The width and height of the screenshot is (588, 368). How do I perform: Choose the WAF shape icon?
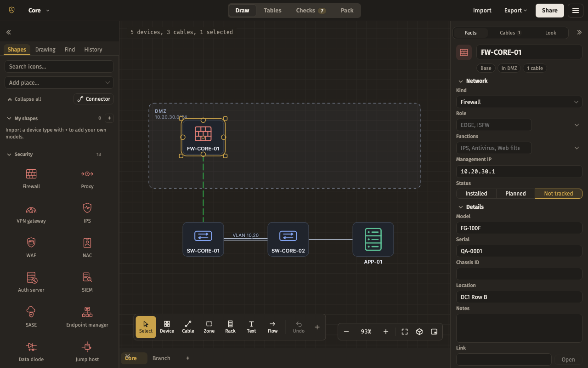[x=31, y=247]
